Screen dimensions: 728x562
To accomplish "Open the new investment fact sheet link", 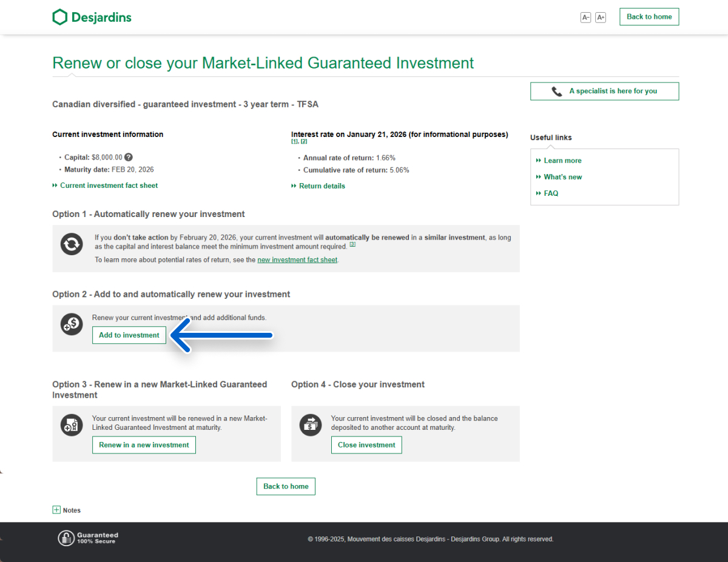I will [297, 259].
